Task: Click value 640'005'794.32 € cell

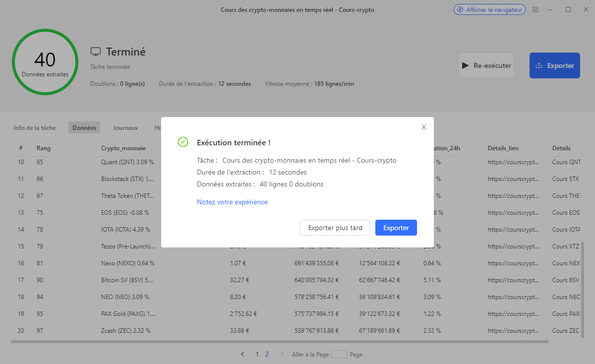Action: click(x=317, y=280)
